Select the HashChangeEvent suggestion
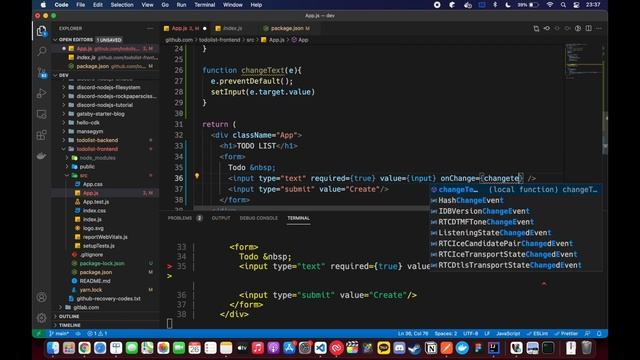This screenshot has width=640, height=360. [516, 200]
